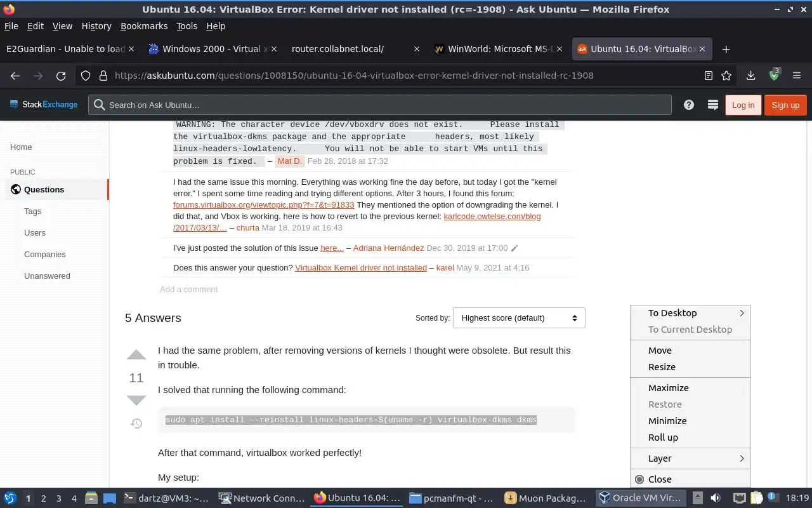Open the Firefox downloads panel
This screenshot has width=812, height=508.
[x=750, y=76]
